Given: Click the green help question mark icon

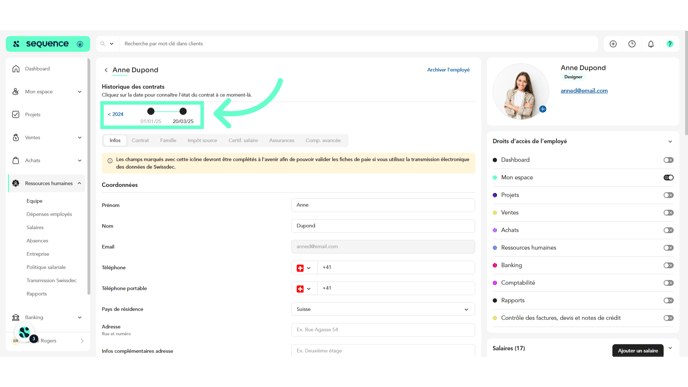Looking at the screenshot, I should tap(670, 44).
